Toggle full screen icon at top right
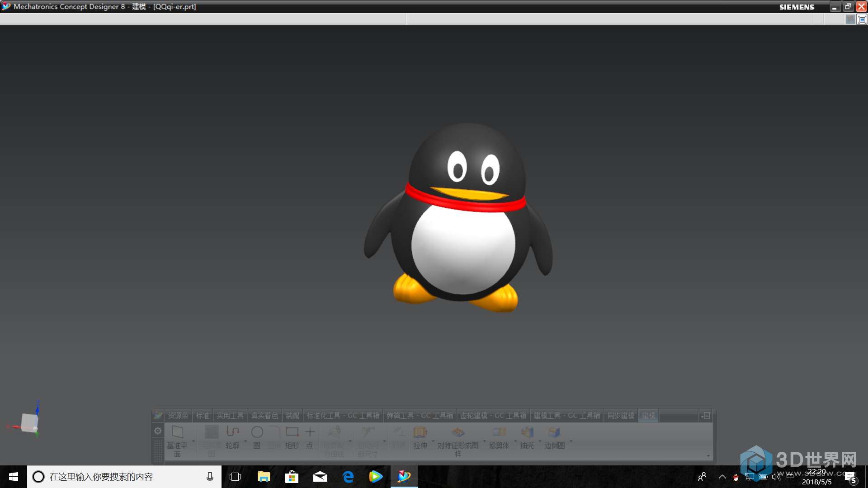This screenshot has width=868, height=488. (862, 19)
